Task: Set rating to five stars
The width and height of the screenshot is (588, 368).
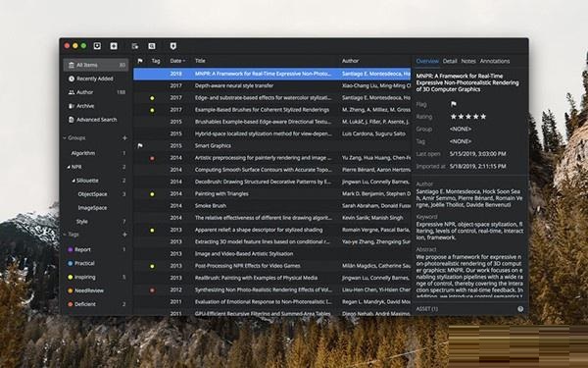Action: (x=483, y=117)
